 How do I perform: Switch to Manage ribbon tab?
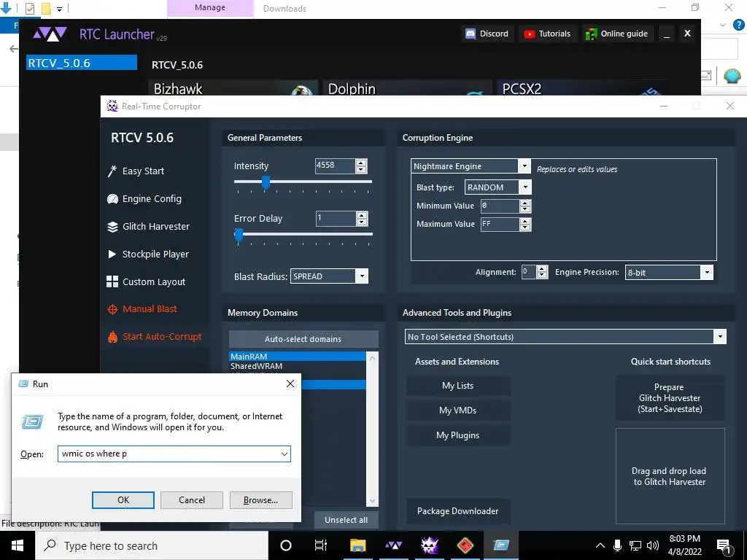[210, 8]
